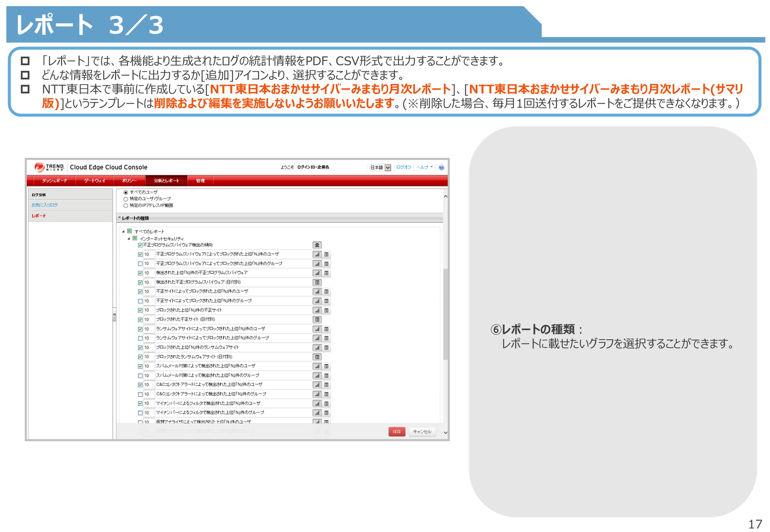770x532 pixels.
Task: Select the 分析とレポート tab
Action: click(166, 181)
